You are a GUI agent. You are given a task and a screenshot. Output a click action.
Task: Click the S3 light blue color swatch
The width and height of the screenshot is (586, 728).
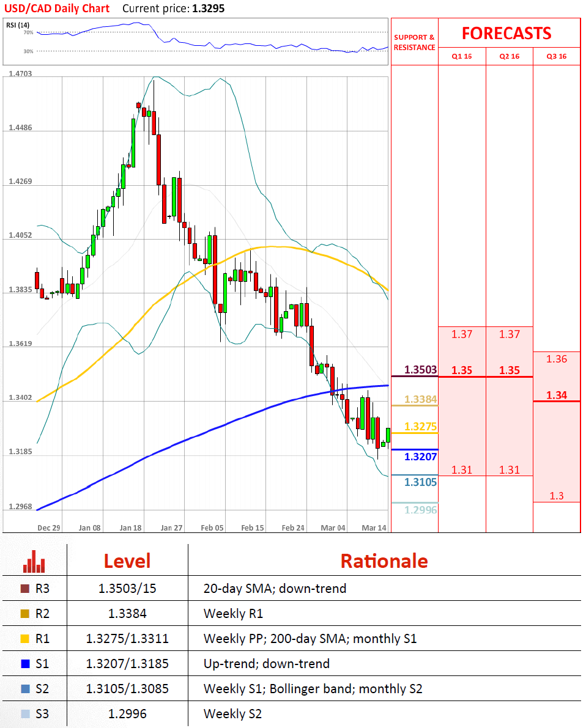pos(25,714)
